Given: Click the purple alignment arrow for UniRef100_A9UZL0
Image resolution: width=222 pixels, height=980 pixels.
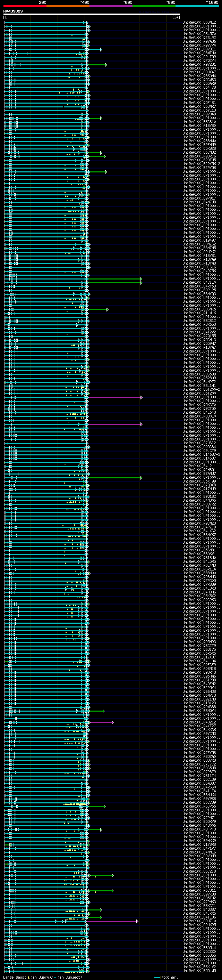Looking at the screenshot, I should pyautogui.click(x=113, y=921).
